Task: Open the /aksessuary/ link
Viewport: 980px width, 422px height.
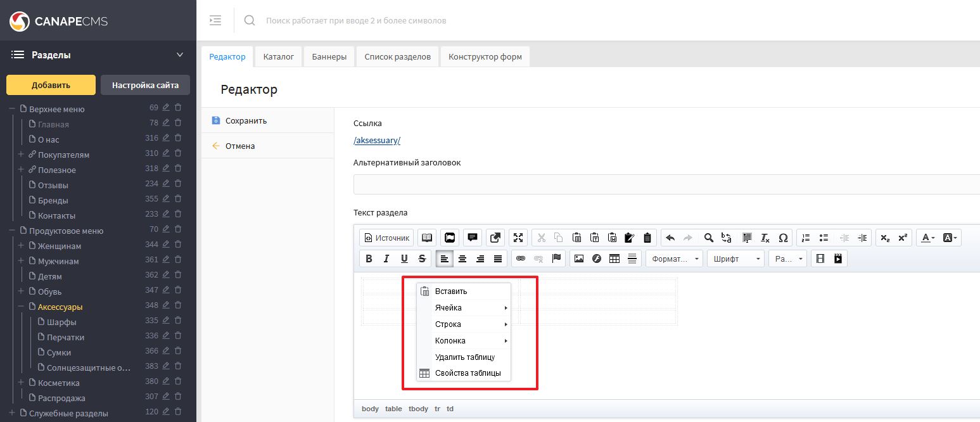Action: point(377,141)
